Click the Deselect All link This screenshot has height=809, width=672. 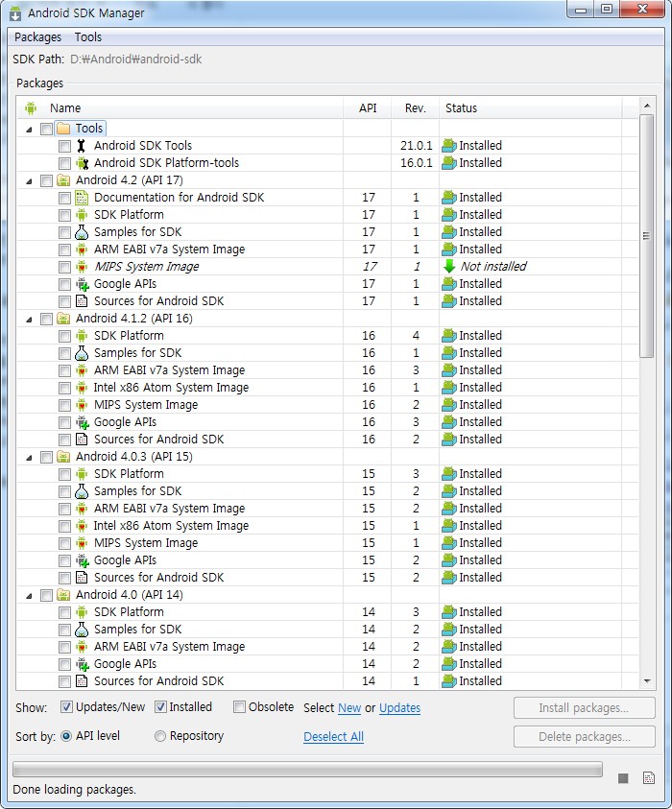click(333, 737)
